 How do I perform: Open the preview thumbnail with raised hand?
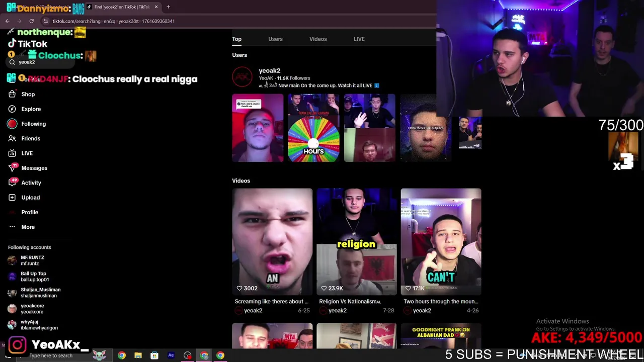[369, 128]
